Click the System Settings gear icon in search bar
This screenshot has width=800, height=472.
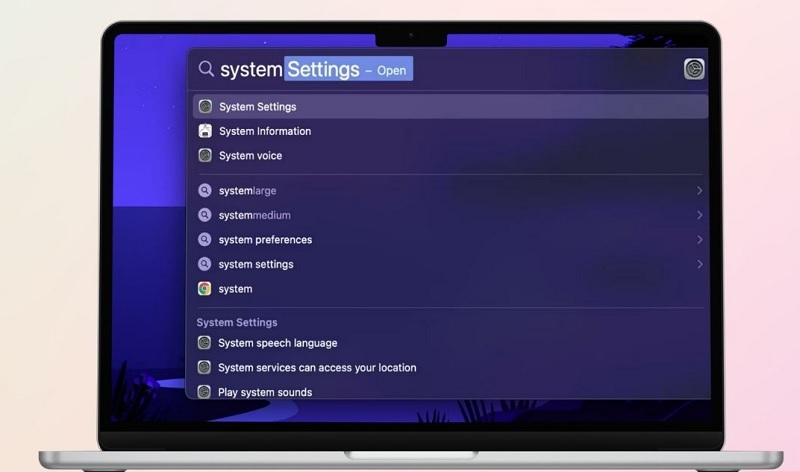[694, 69]
